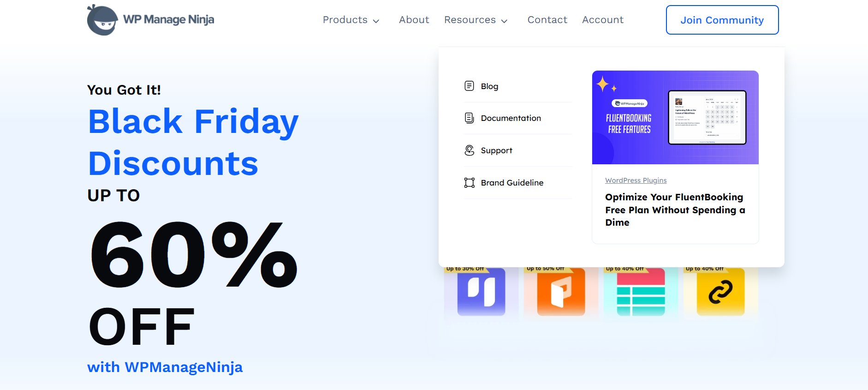Select Brand Guideline from the Resources menu
The image size is (868, 390).
tap(512, 183)
